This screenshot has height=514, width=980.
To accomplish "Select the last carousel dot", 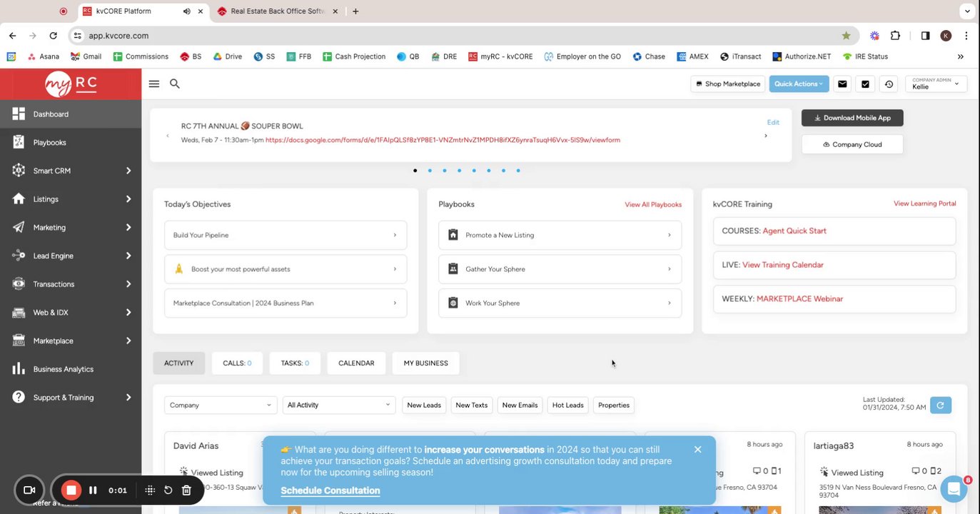I will [x=518, y=171].
